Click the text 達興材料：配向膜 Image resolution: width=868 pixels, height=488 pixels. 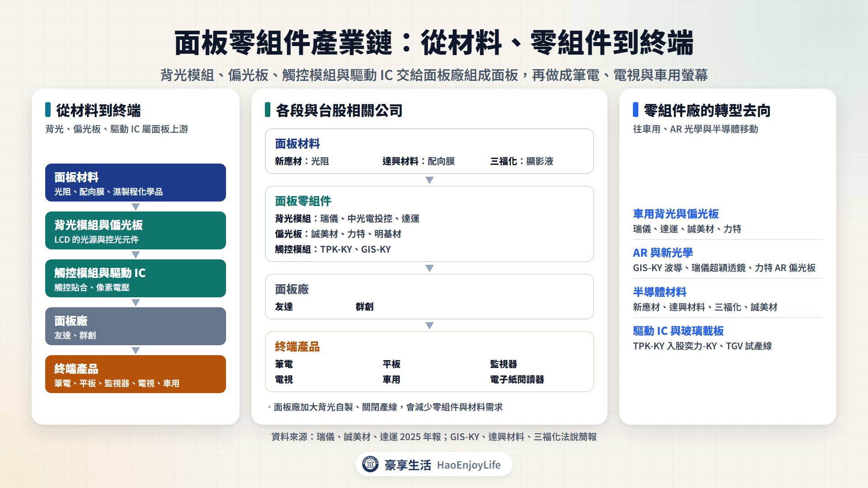pos(419,161)
